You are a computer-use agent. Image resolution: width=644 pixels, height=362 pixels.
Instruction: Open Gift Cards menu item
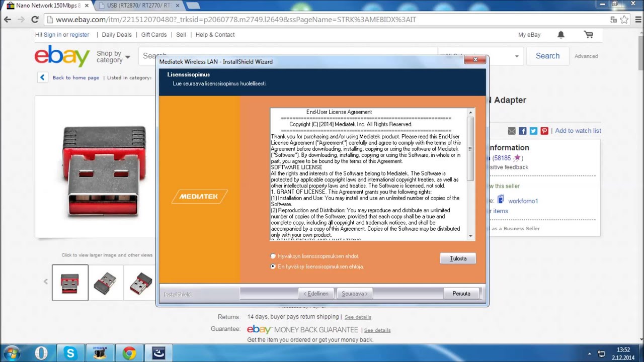click(x=154, y=35)
